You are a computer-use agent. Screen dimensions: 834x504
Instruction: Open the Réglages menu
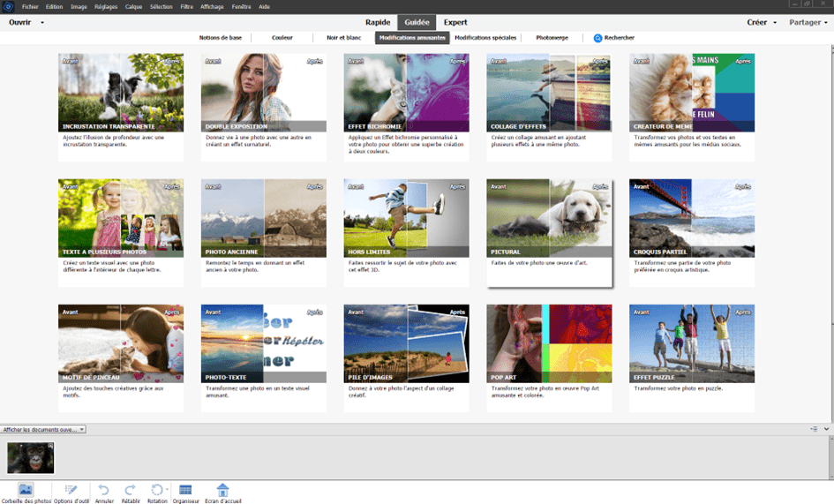106,6
